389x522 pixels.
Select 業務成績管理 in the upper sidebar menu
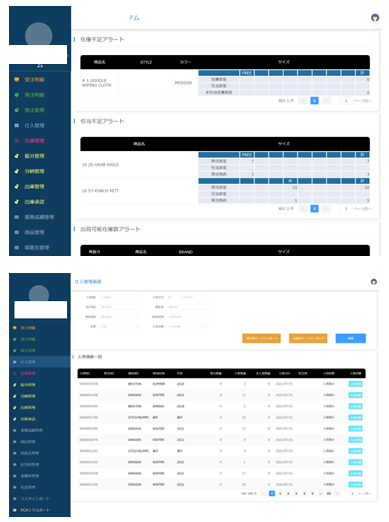[x=39, y=217]
